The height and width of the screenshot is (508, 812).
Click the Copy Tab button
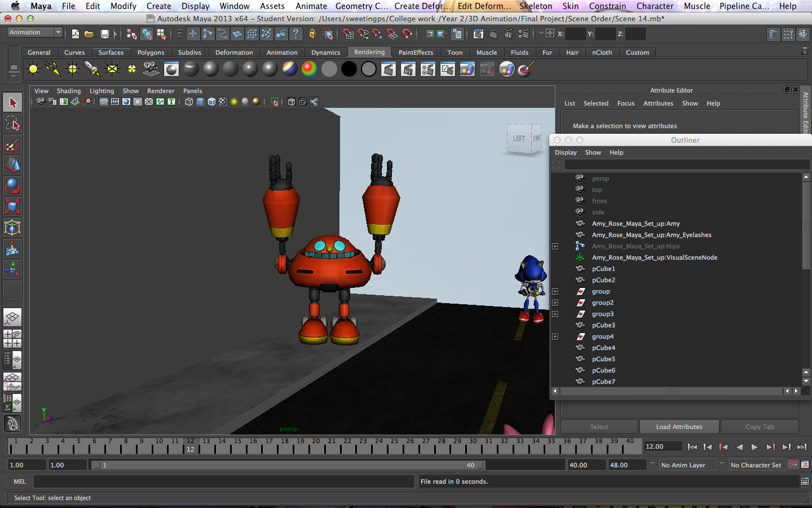point(760,427)
